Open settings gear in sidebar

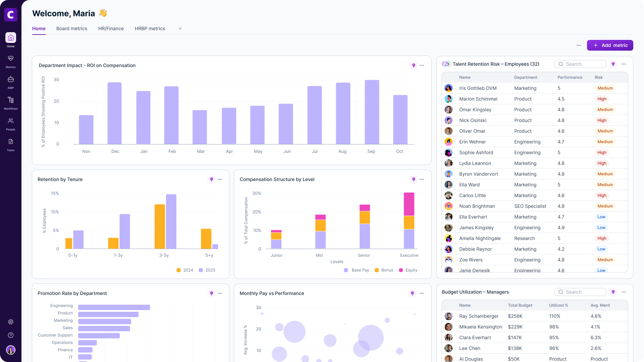[11, 322]
